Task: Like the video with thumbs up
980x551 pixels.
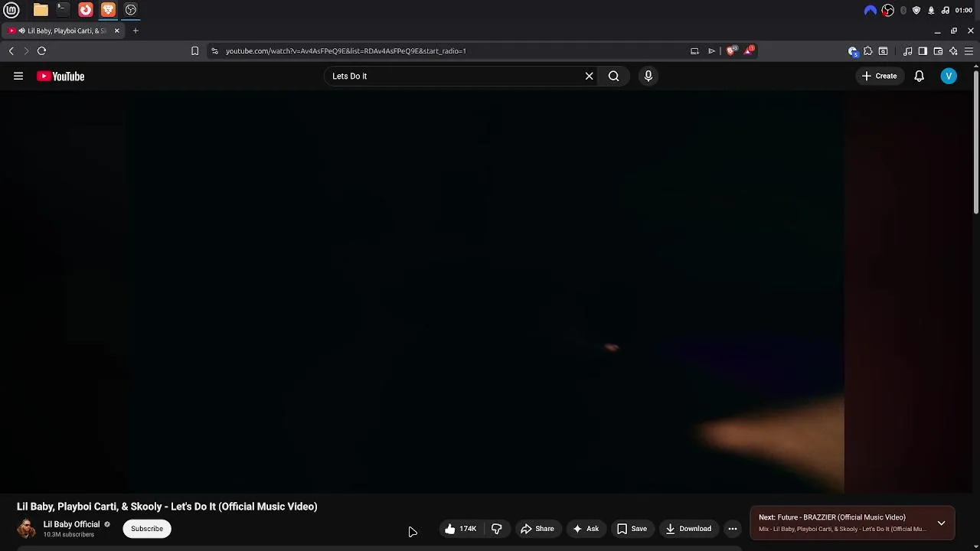Action: (460, 529)
